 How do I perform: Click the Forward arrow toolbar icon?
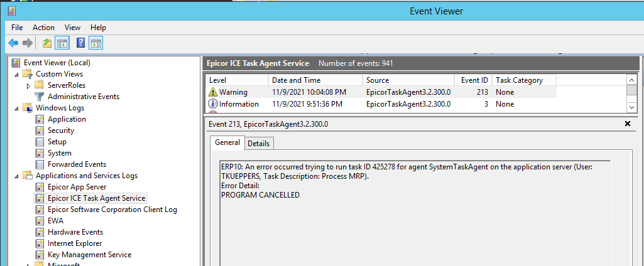click(27, 43)
